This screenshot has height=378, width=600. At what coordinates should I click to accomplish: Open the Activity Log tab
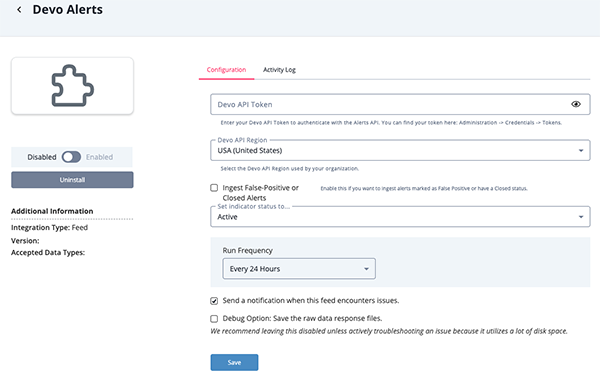(279, 70)
